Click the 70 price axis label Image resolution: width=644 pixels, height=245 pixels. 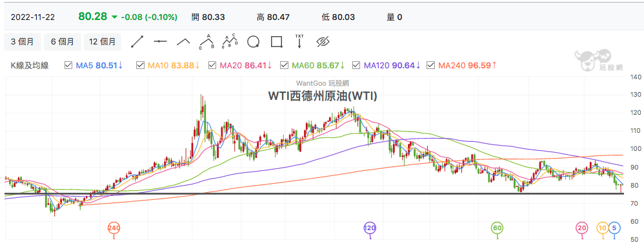[635, 203]
